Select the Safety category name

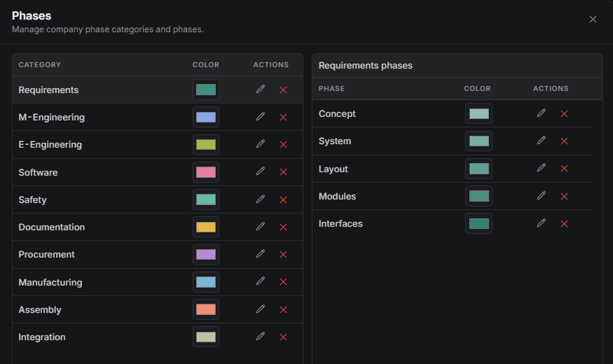click(32, 199)
